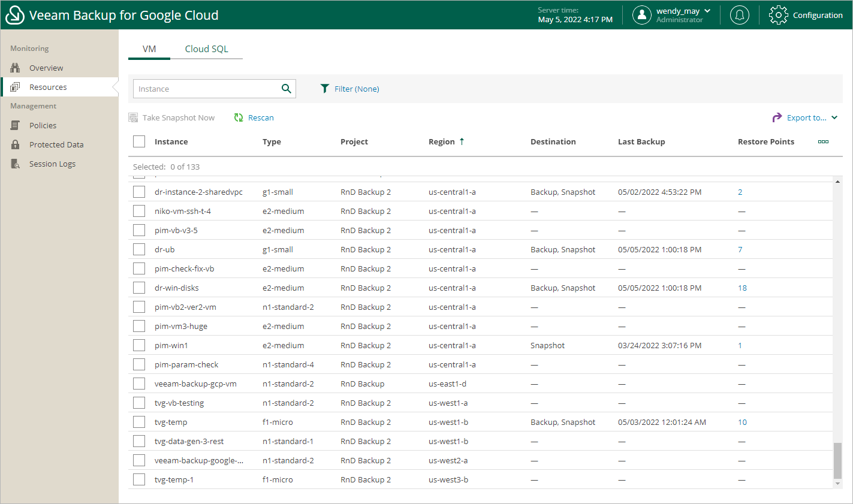Tick the tvg-temp row checkbox
The image size is (853, 504).
[139, 422]
